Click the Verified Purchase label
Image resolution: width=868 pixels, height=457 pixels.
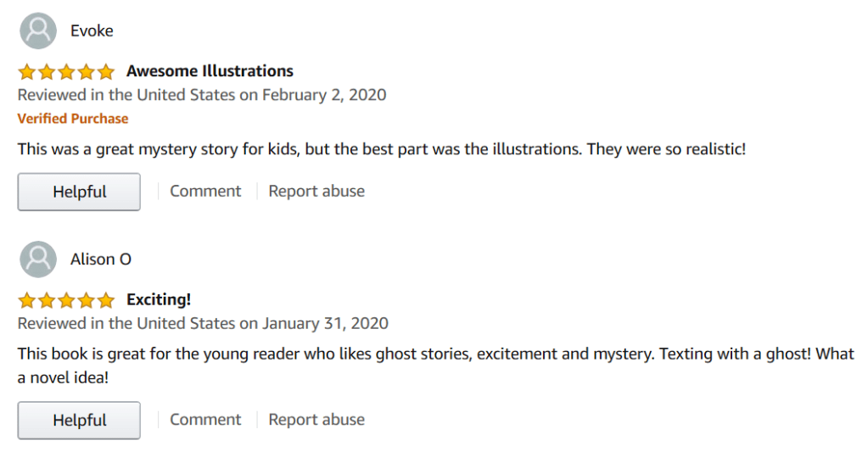(x=73, y=119)
